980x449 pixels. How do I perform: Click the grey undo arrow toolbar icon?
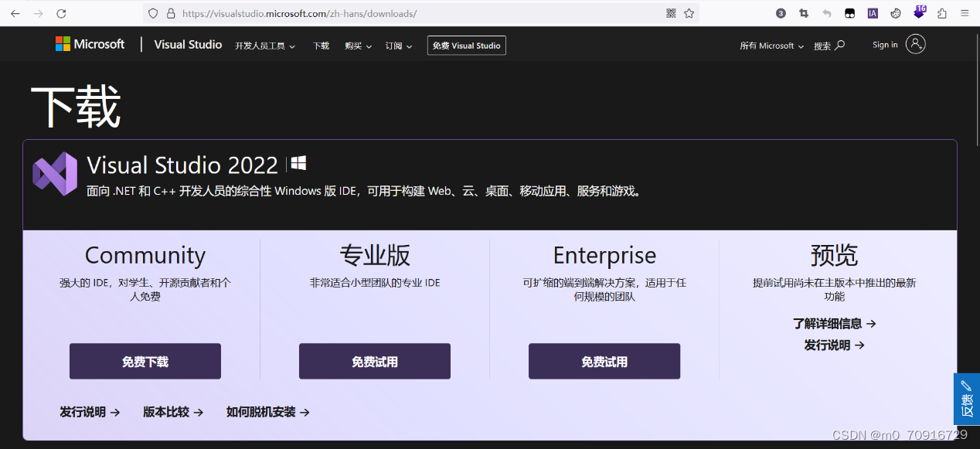(827, 13)
